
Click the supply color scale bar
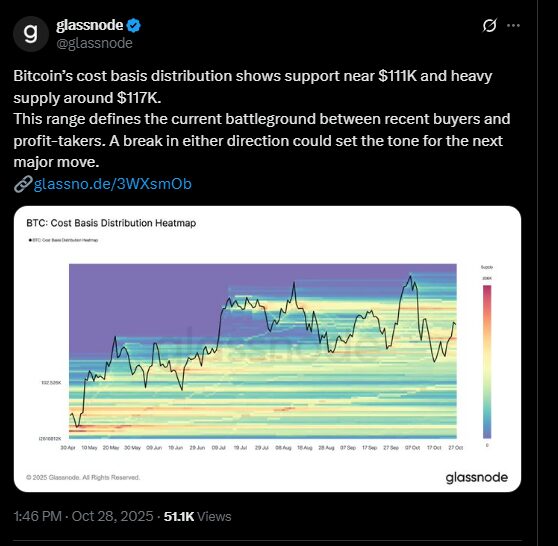[x=487, y=362]
